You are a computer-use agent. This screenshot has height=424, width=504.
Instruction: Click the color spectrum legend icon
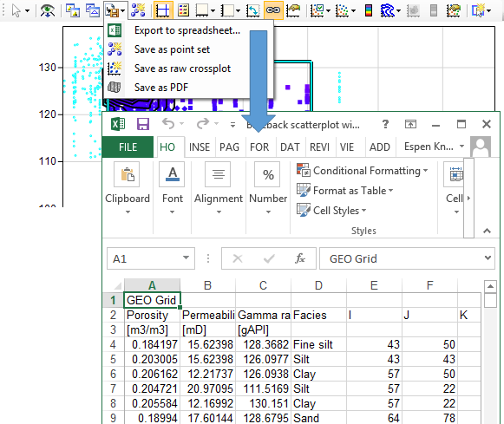(x=369, y=10)
